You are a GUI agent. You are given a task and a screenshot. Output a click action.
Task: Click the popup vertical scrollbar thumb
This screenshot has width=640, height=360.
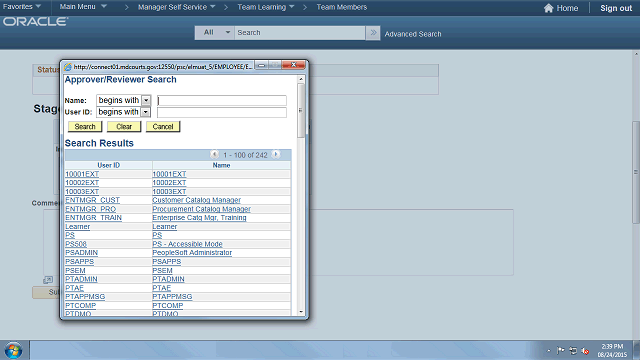coord(301,110)
